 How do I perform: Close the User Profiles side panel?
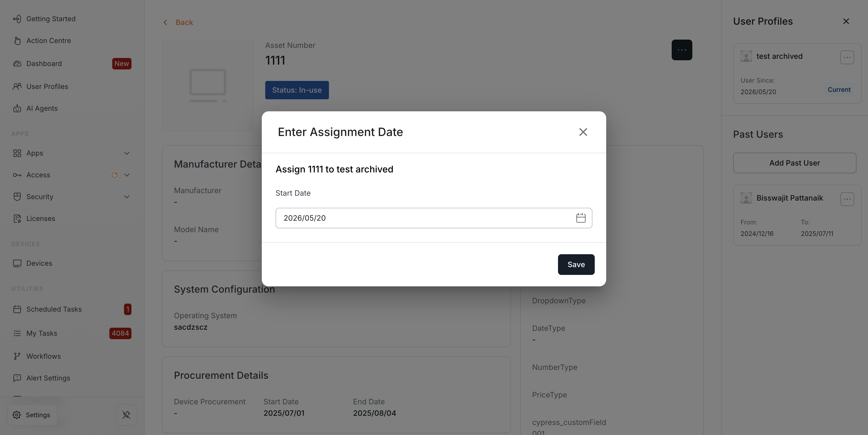pyautogui.click(x=846, y=21)
